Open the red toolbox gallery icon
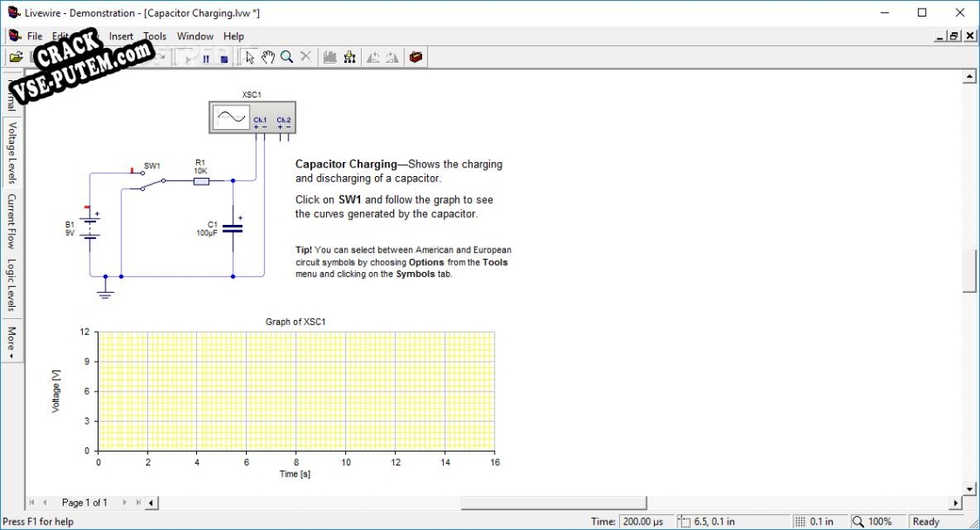The image size is (980, 530). coord(416,58)
